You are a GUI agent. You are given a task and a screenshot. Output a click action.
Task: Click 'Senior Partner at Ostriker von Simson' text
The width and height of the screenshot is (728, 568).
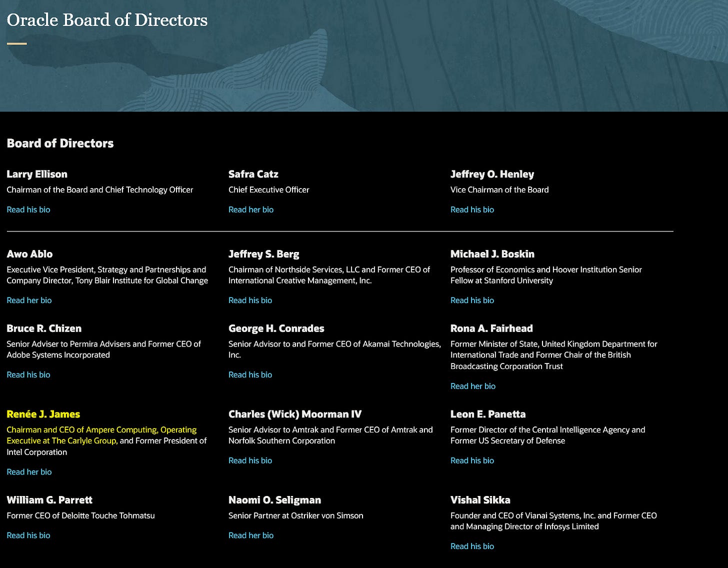[296, 515]
